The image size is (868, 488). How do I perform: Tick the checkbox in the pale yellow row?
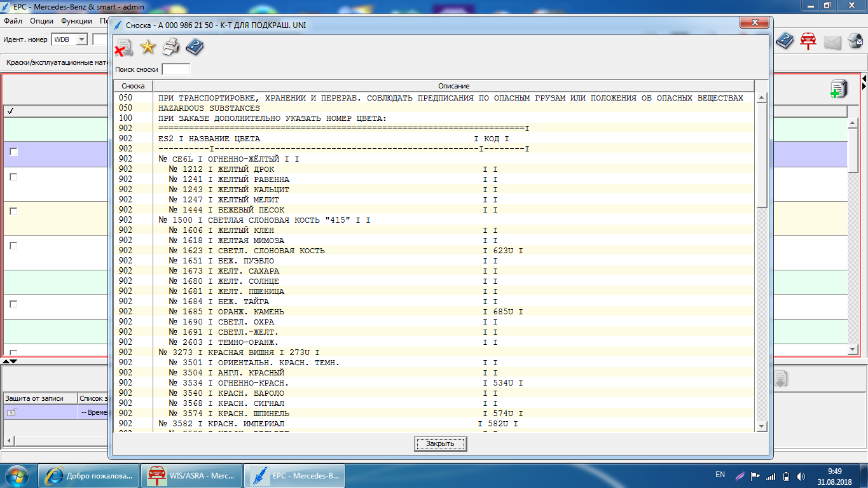(13, 211)
